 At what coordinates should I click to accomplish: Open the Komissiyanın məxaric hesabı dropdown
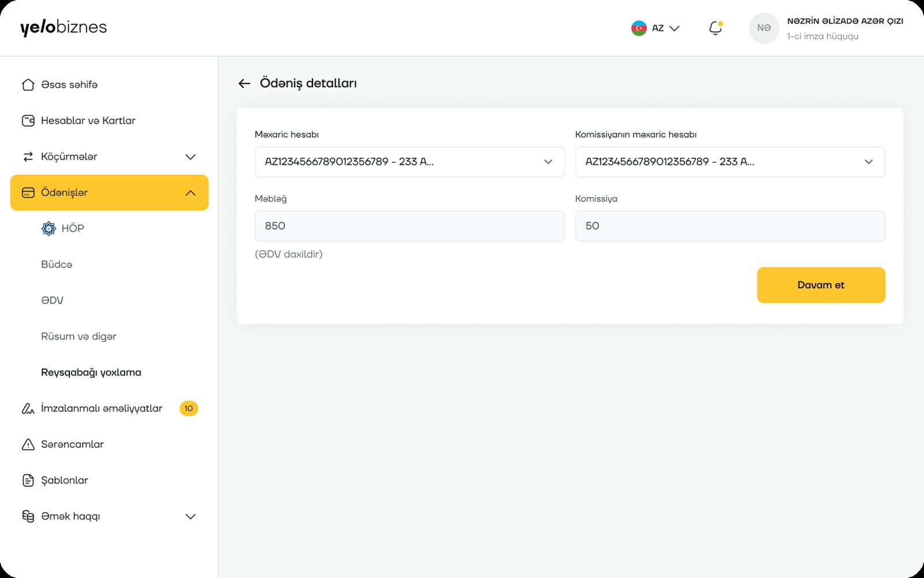(730, 162)
